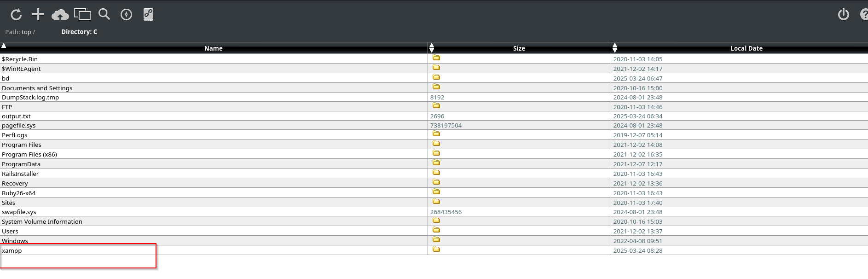Click the folder icon in the $WinREAgent row
Image resolution: width=868 pixels, height=279 pixels.
(x=436, y=68)
